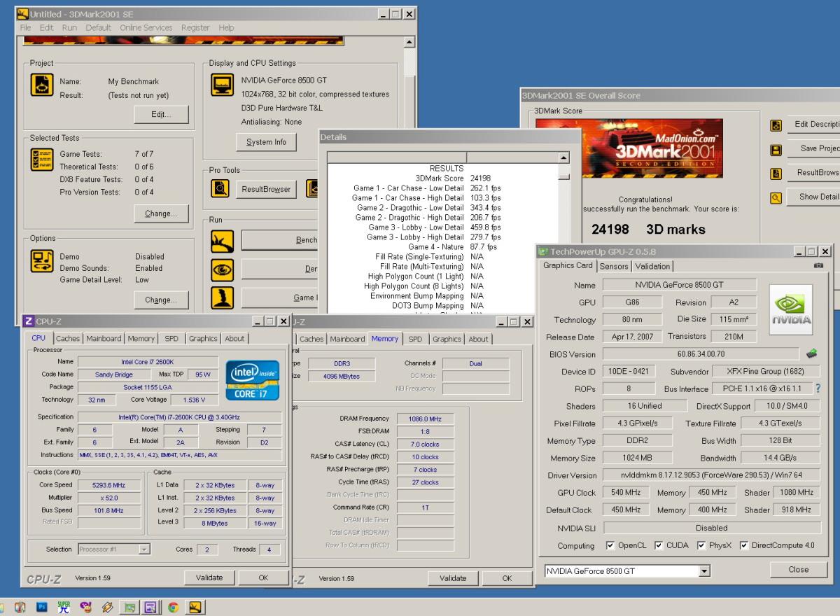Image resolution: width=840 pixels, height=616 pixels.
Task: Click the Project icon in 3DMark2001
Action: pyautogui.click(x=41, y=85)
